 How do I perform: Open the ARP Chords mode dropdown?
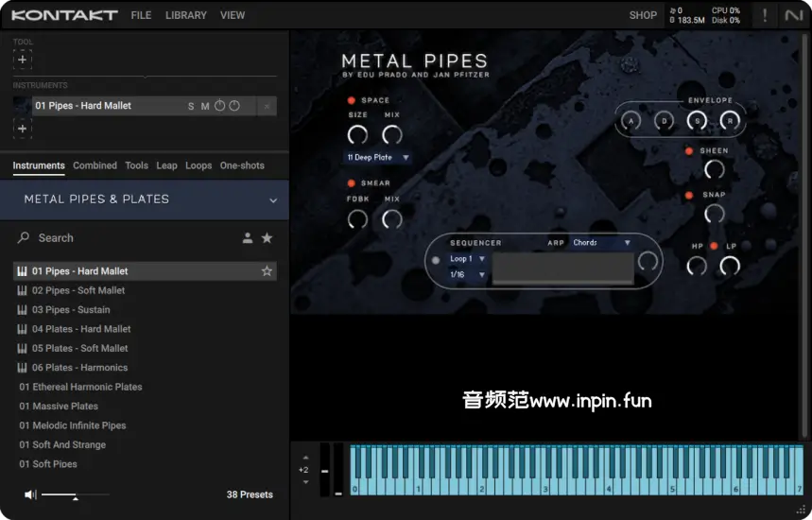tap(601, 243)
